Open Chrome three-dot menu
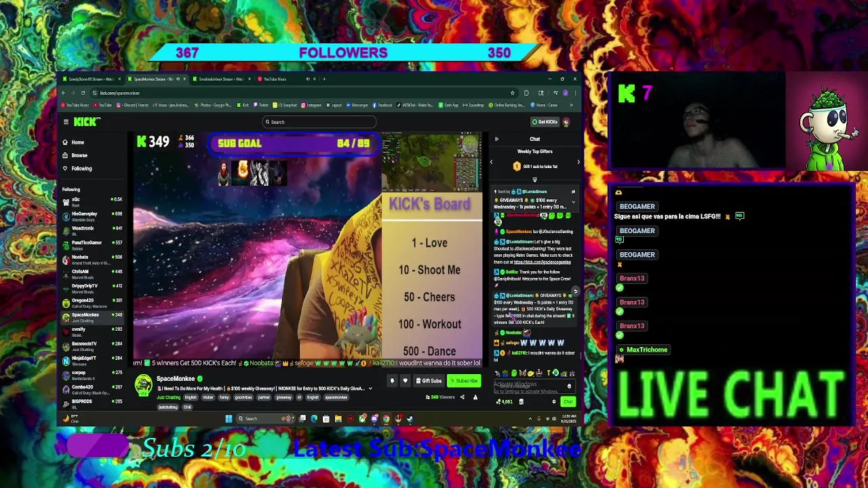Viewport: 868px width, 488px height. tap(575, 93)
